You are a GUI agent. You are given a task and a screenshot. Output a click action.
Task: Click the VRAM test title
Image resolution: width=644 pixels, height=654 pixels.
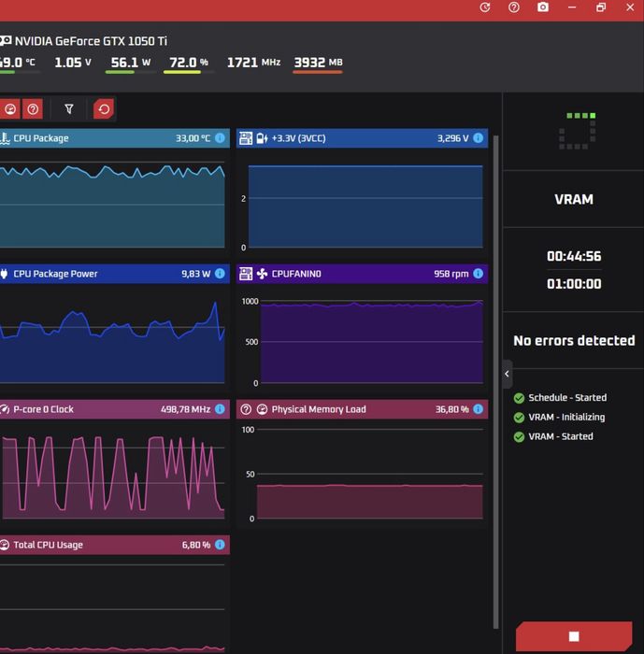(574, 199)
